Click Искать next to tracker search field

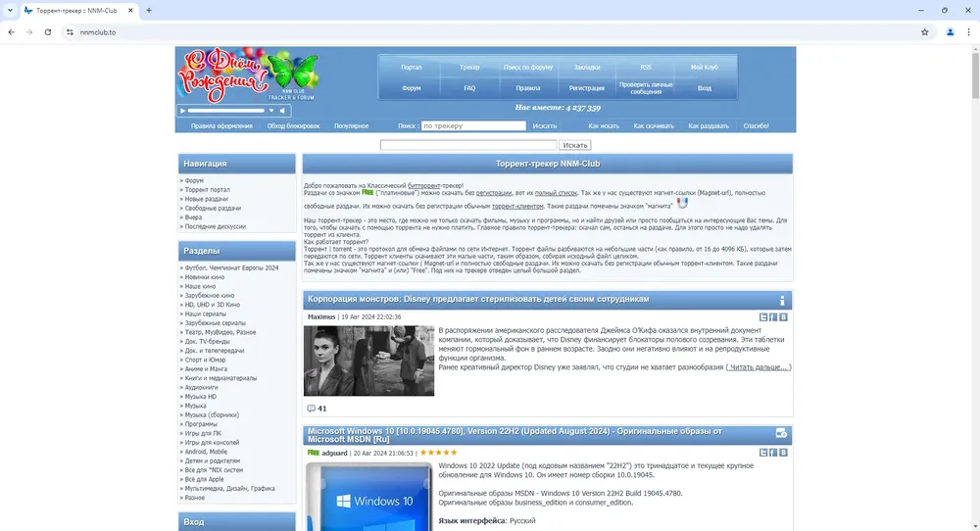(544, 125)
